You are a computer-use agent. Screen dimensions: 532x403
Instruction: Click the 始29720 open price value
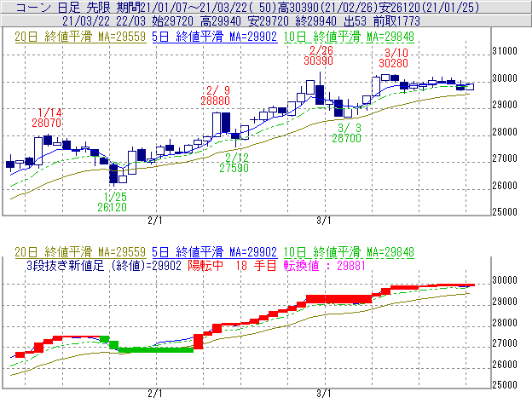click(x=173, y=21)
